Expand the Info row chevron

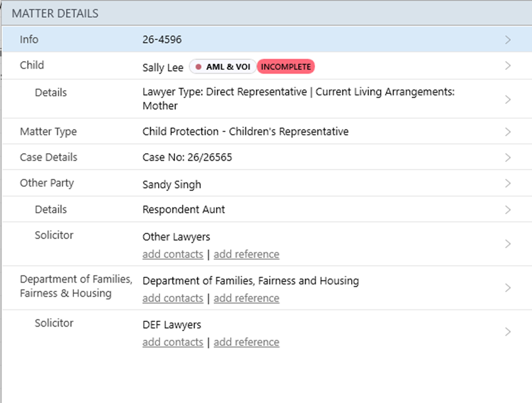508,40
